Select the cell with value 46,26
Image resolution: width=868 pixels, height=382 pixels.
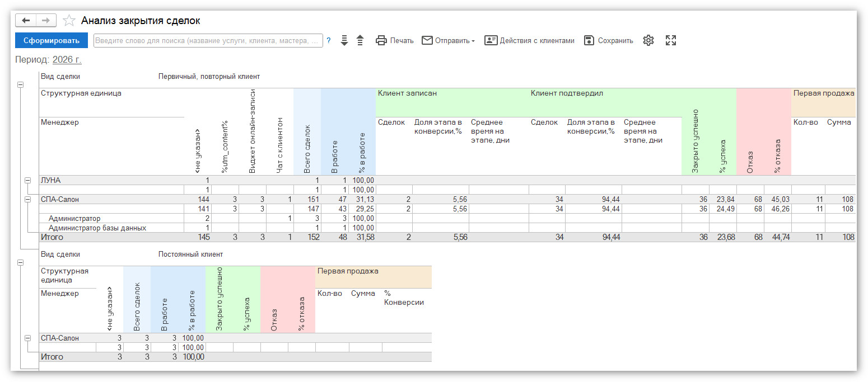pos(777,209)
